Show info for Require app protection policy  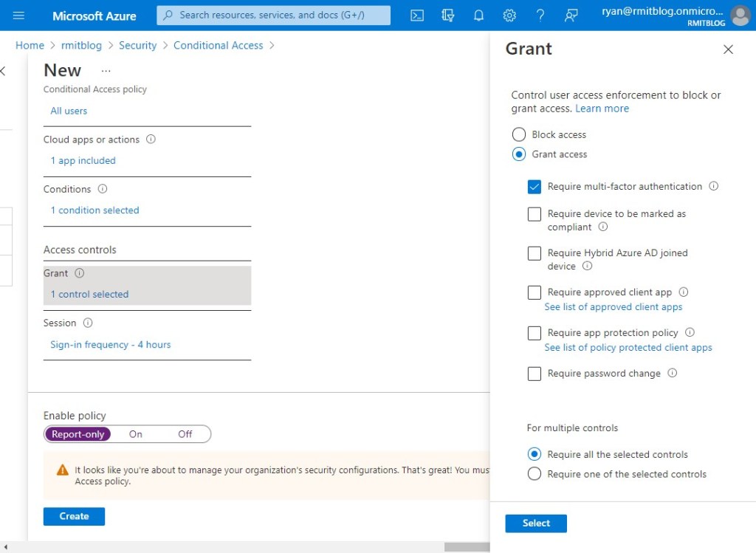[x=690, y=332]
